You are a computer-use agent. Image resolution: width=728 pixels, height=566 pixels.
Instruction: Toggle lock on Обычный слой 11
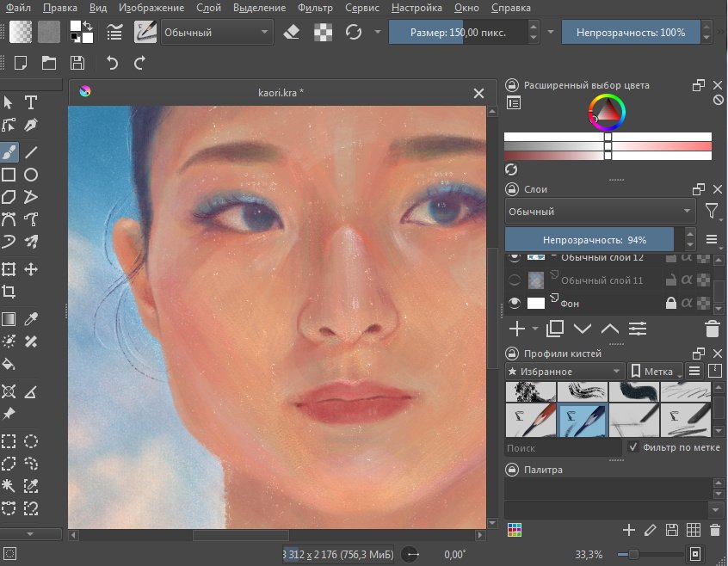pyautogui.click(x=671, y=280)
